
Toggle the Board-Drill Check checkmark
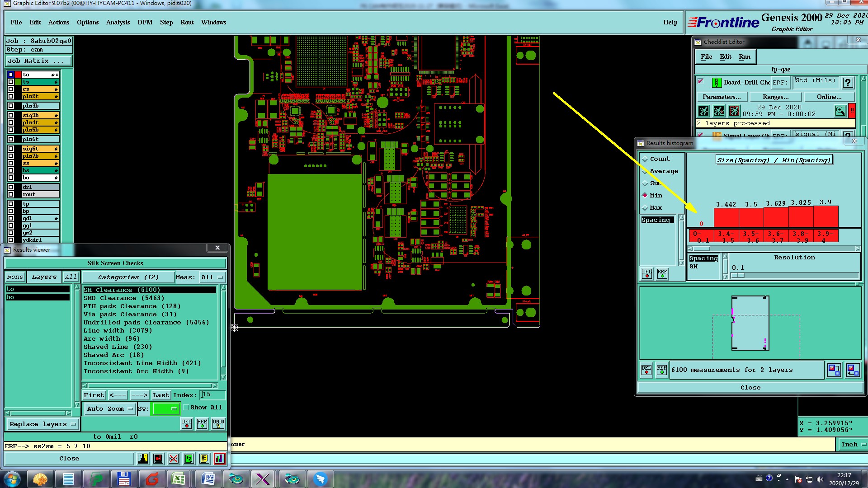pyautogui.click(x=701, y=82)
